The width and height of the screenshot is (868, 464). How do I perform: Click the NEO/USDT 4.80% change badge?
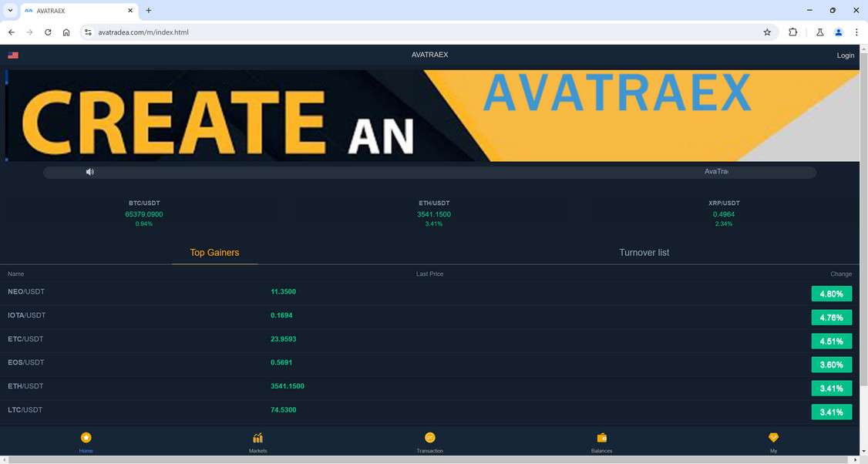[x=831, y=294]
